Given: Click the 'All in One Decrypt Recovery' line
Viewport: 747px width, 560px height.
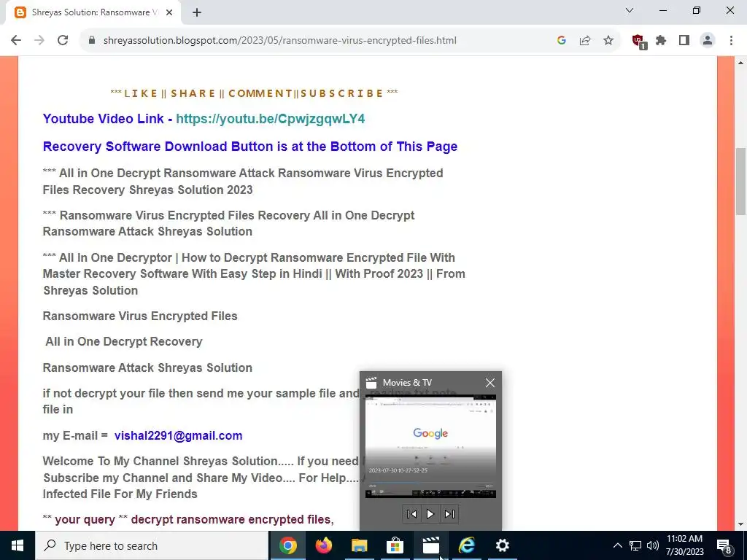Looking at the screenshot, I should [124, 342].
